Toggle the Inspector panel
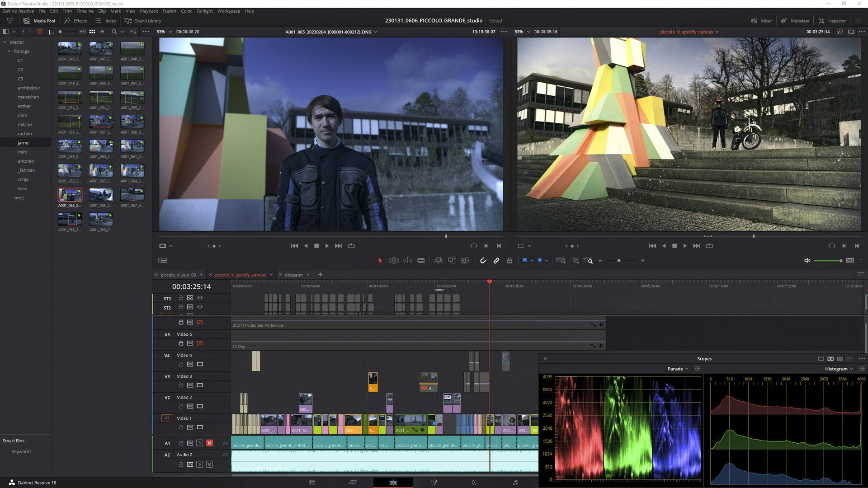 (x=832, y=21)
